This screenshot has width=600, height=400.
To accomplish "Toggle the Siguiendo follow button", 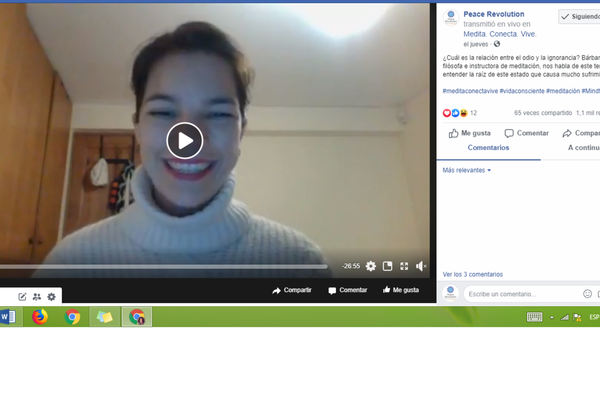I will (579, 16).
